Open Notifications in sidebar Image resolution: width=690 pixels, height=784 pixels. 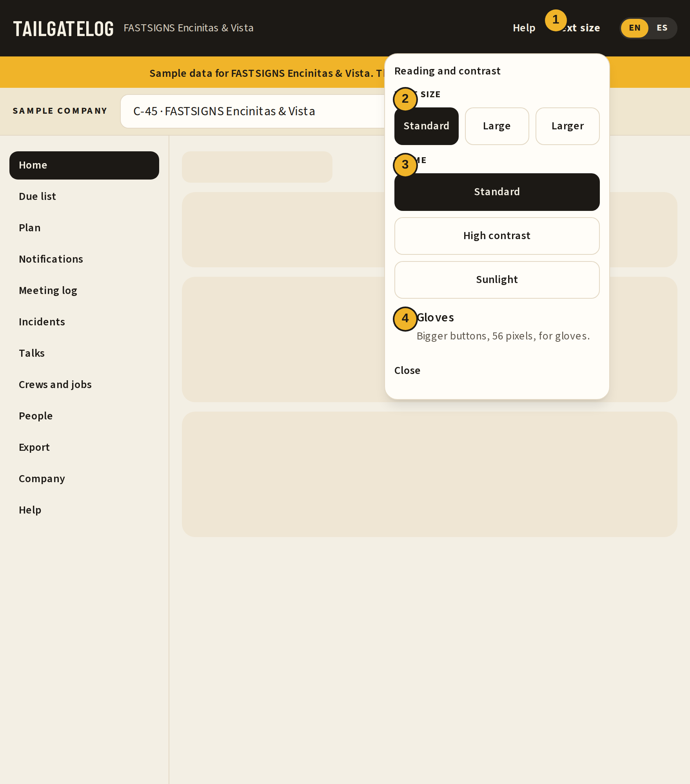pyautogui.click(x=84, y=260)
